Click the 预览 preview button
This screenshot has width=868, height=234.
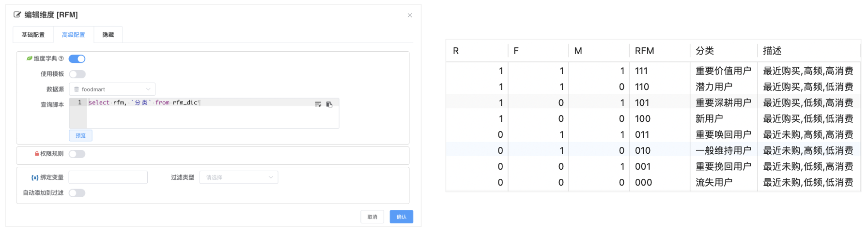[80, 135]
